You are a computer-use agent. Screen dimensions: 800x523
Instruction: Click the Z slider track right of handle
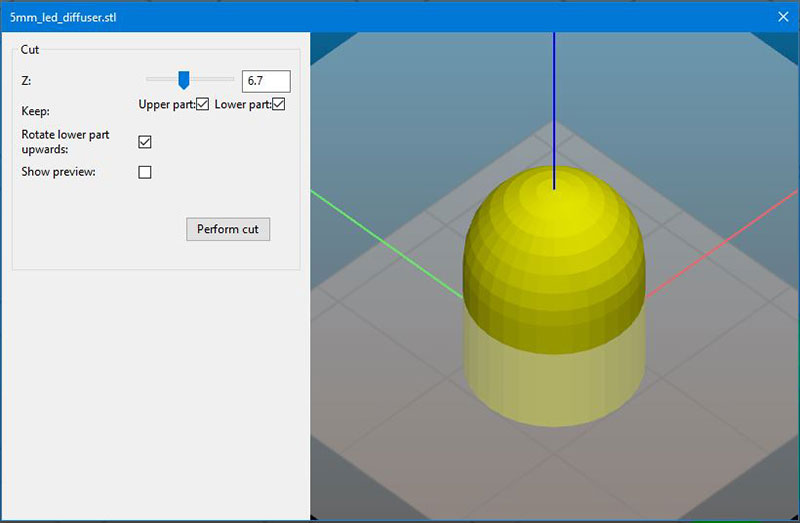tap(215, 79)
